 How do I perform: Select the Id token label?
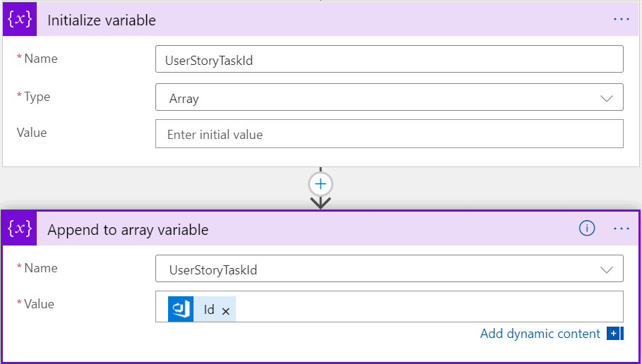click(x=209, y=310)
